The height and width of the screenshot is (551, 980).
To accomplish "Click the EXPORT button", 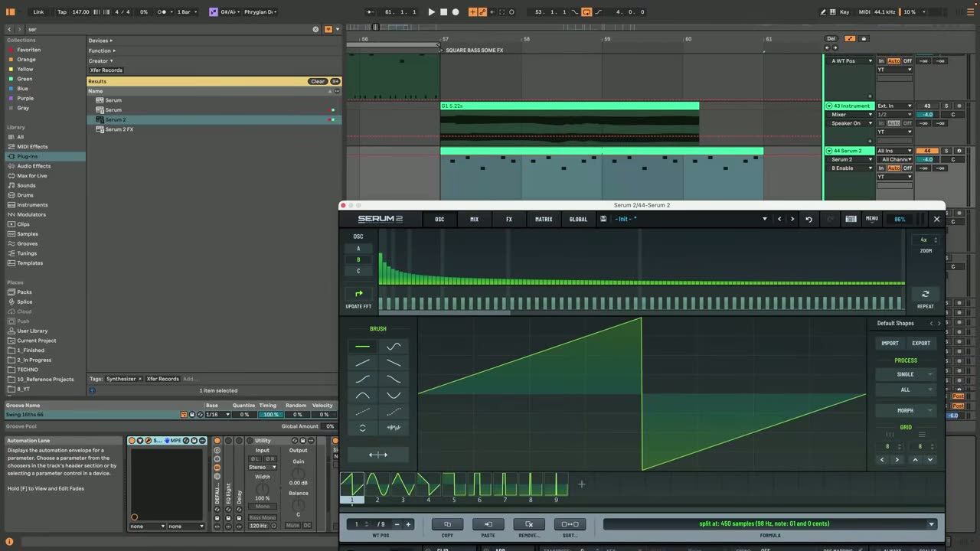I will pyautogui.click(x=921, y=344).
